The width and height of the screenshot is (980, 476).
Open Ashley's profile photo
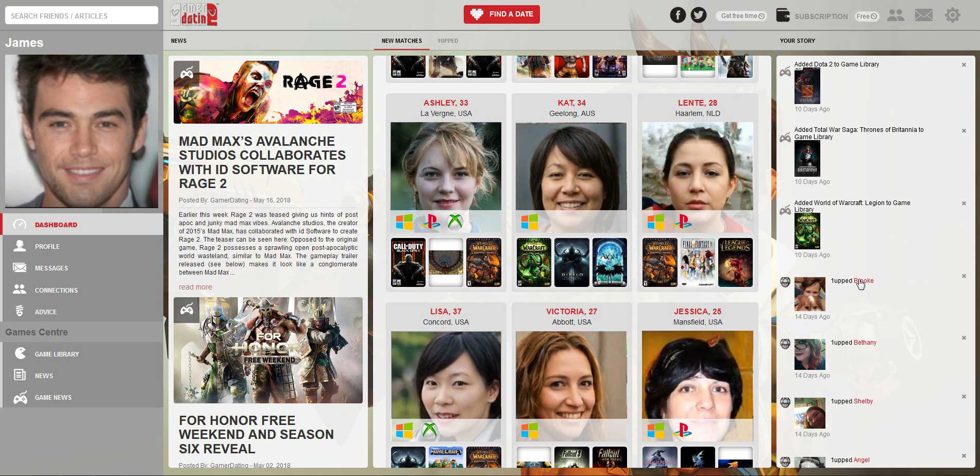pos(446,177)
